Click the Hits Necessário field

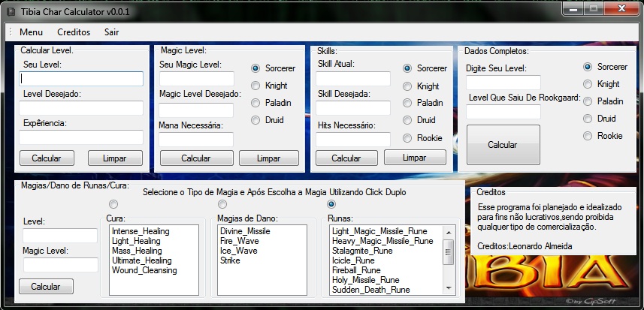353,140
